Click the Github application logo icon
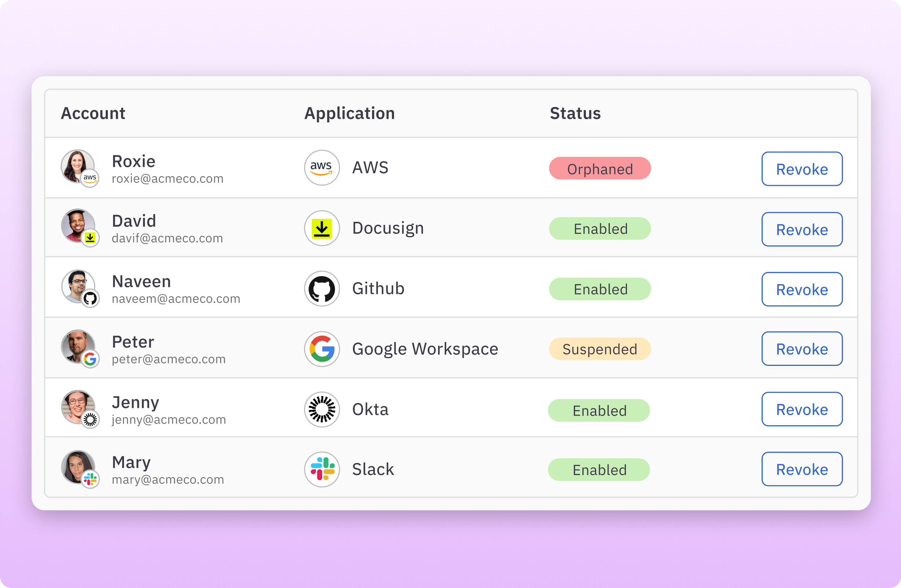Viewport: 901px width, 588px height. 321,289
